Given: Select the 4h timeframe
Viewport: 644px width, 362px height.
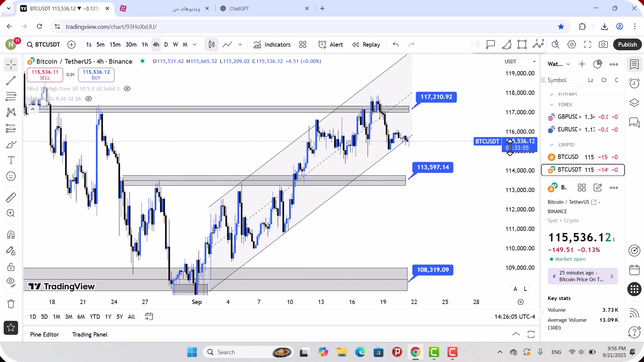Looking at the screenshot, I should click(156, 45).
